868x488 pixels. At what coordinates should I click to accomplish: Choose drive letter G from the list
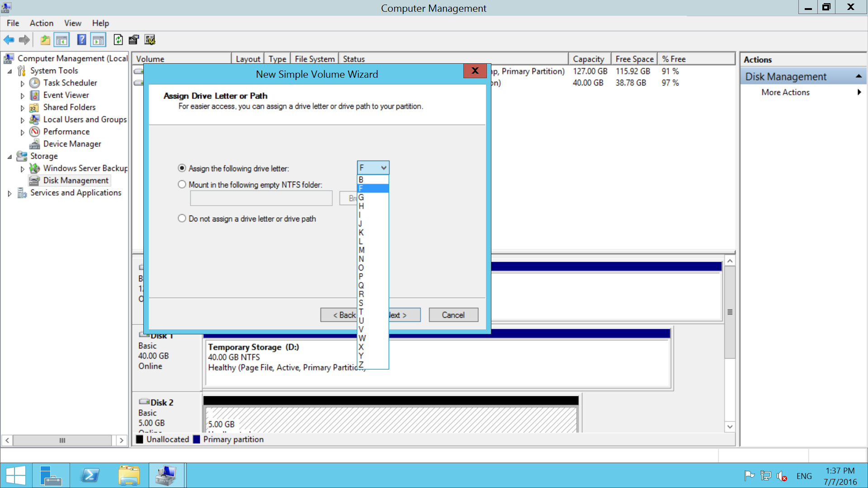point(373,197)
